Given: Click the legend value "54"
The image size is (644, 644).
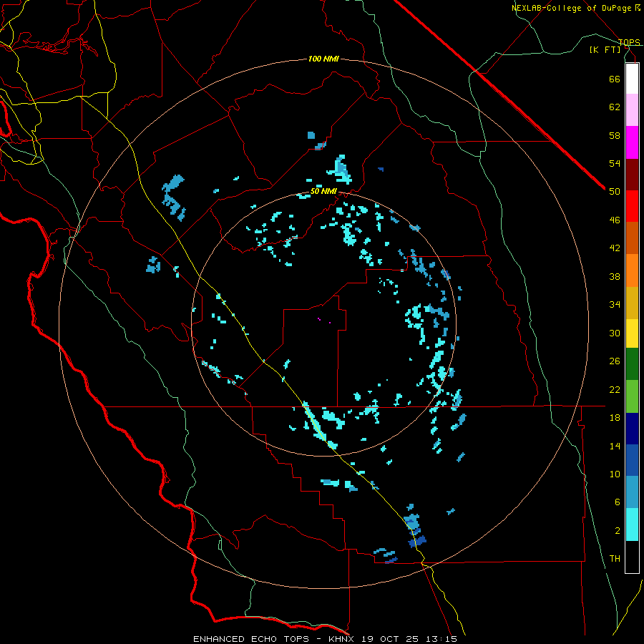Looking at the screenshot, I should point(615,163).
